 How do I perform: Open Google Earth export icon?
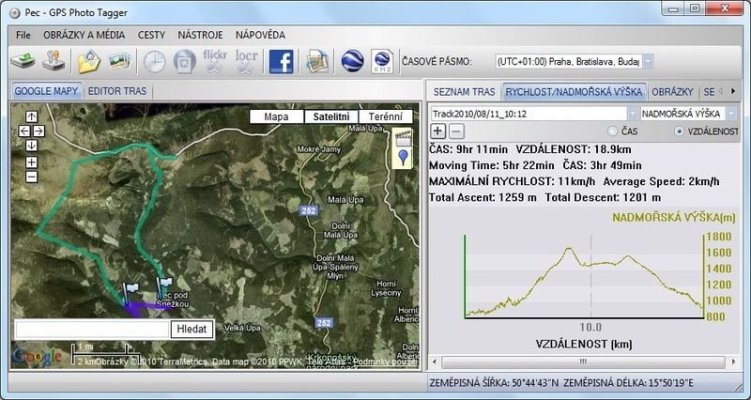[351, 62]
